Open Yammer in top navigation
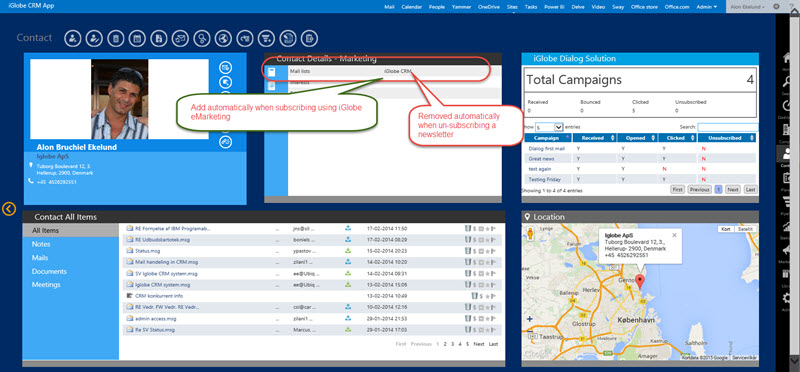 pos(461,7)
